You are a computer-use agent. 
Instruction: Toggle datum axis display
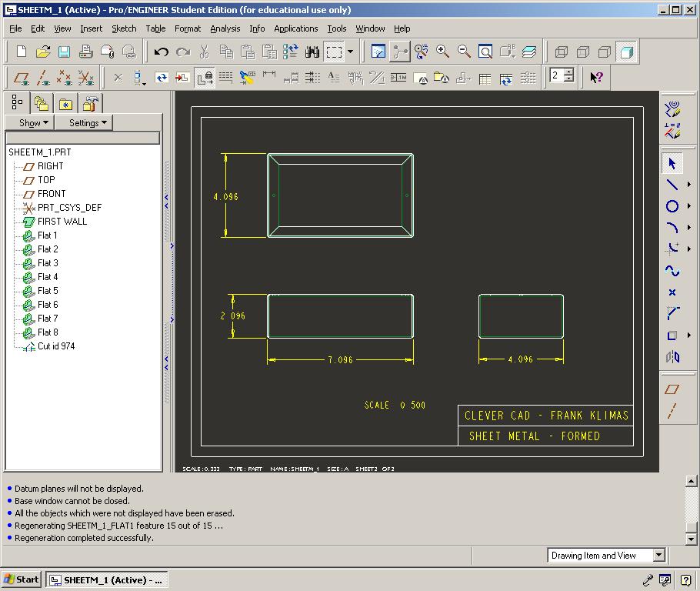tap(43, 78)
